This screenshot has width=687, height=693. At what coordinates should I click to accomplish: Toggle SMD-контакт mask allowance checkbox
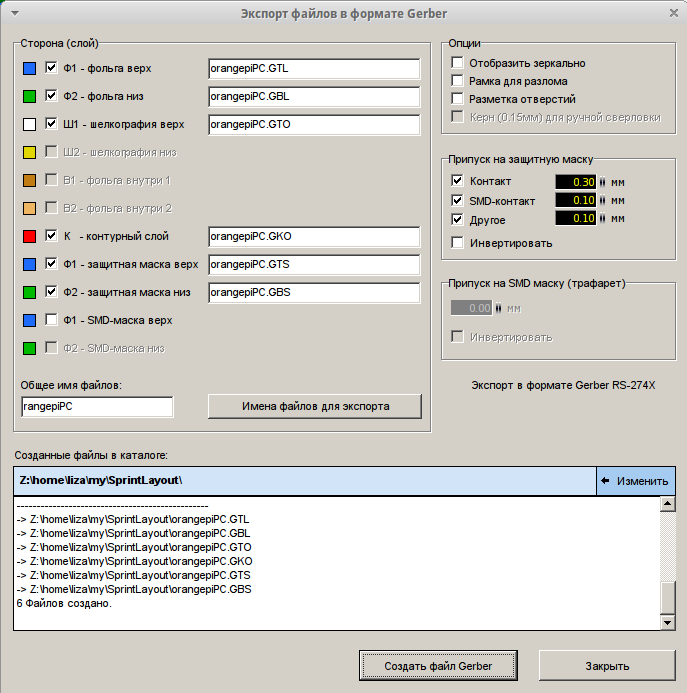(x=457, y=200)
